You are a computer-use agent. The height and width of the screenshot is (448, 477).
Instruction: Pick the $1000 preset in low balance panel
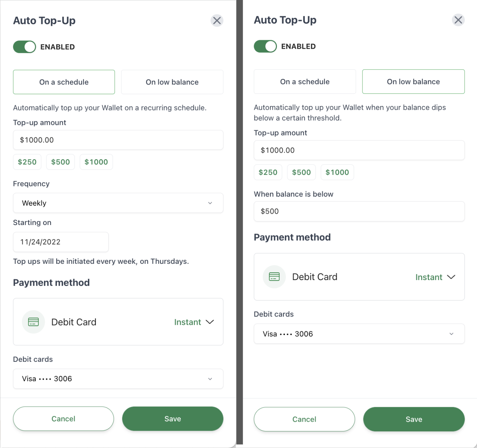click(x=337, y=172)
